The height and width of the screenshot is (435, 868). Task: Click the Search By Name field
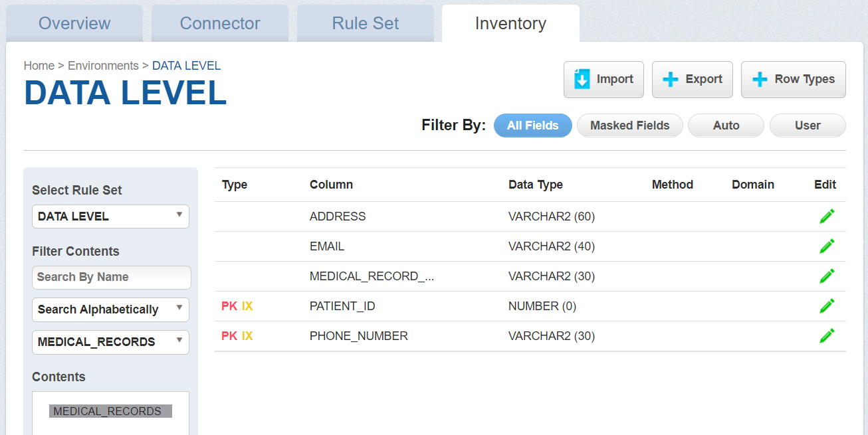[111, 277]
